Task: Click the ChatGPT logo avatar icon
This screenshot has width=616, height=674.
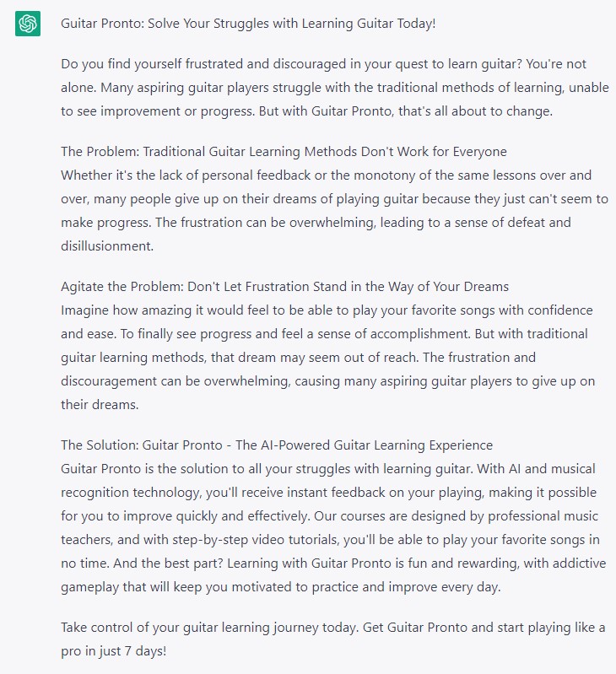Action: tap(28, 24)
